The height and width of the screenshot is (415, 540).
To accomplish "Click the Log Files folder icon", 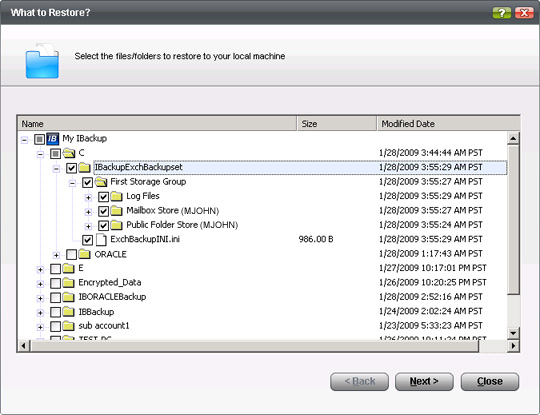I will [x=116, y=197].
